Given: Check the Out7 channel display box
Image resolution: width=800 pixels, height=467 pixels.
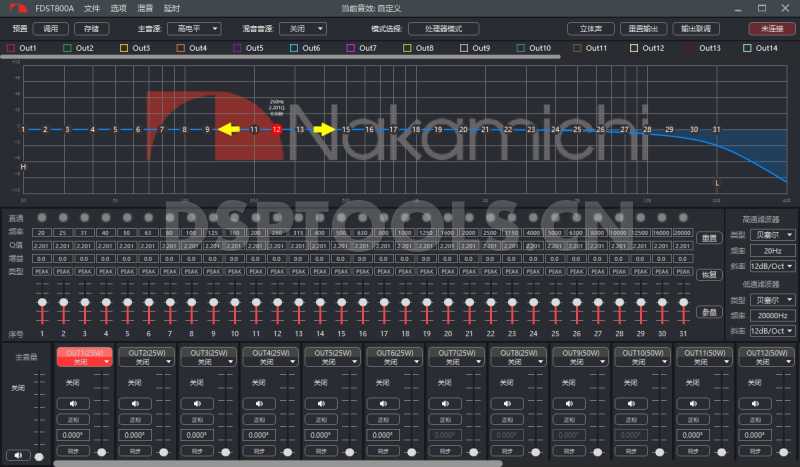Looking at the screenshot, I should (x=351, y=48).
